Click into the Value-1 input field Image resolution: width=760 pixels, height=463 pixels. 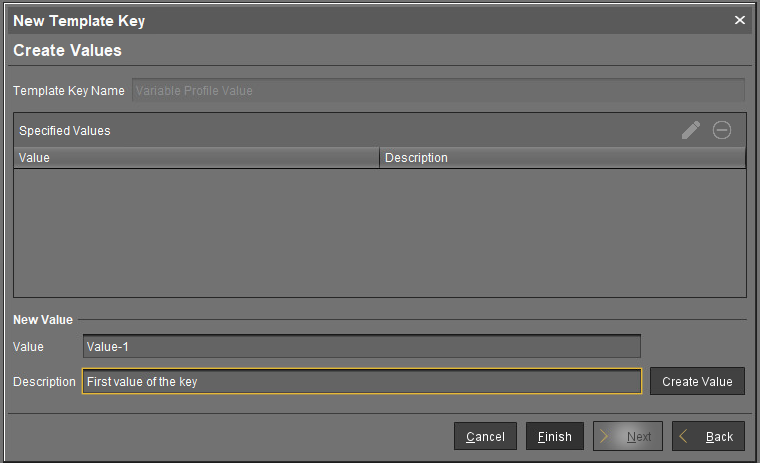click(x=361, y=346)
